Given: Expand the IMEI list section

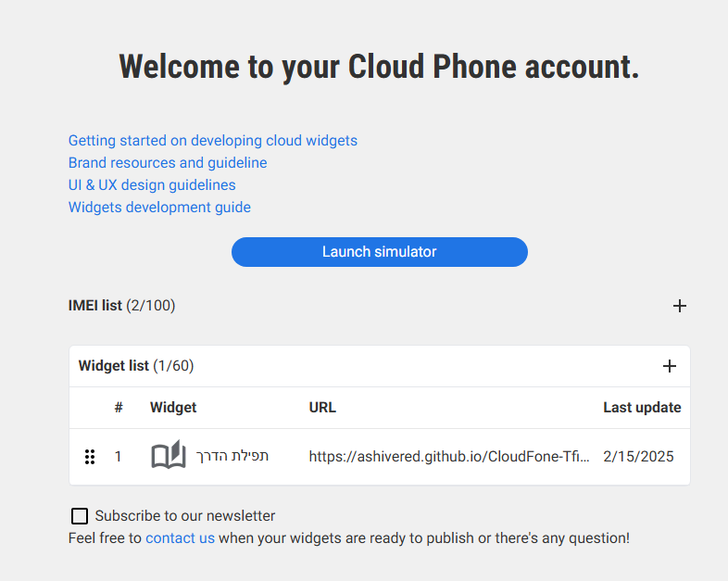Looking at the screenshot, I should [x=121, y=306].
